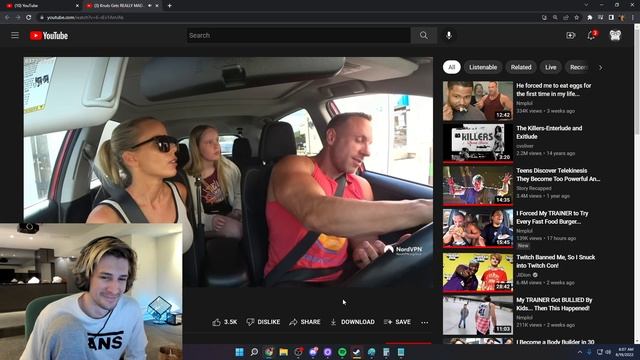Click the DISLIKE button
This screenshot has height=360, width=640.
263,322
